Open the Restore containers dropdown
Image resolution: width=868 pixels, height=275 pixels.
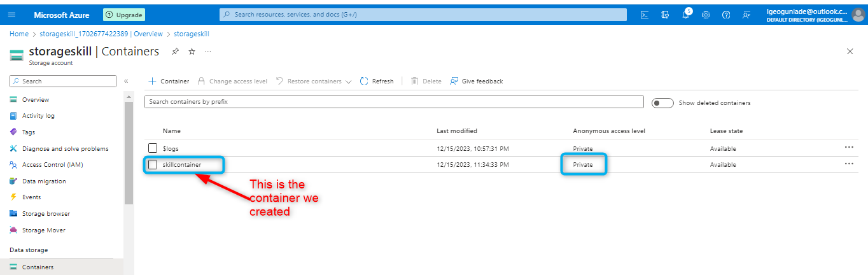314,81
